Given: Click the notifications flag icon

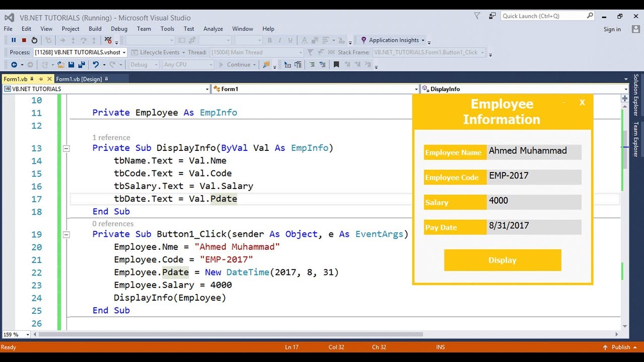Looking at the screenshot, I should point(477,16).
